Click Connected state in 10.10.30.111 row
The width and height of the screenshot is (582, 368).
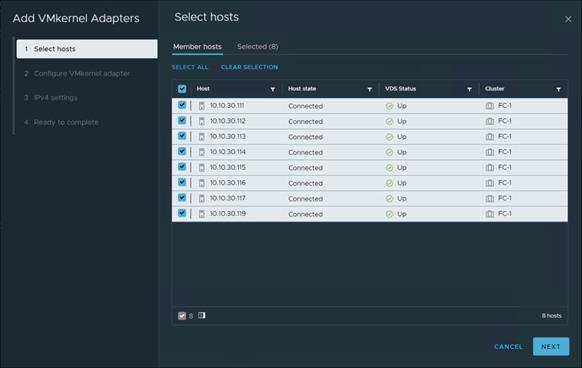pos(305,106)
